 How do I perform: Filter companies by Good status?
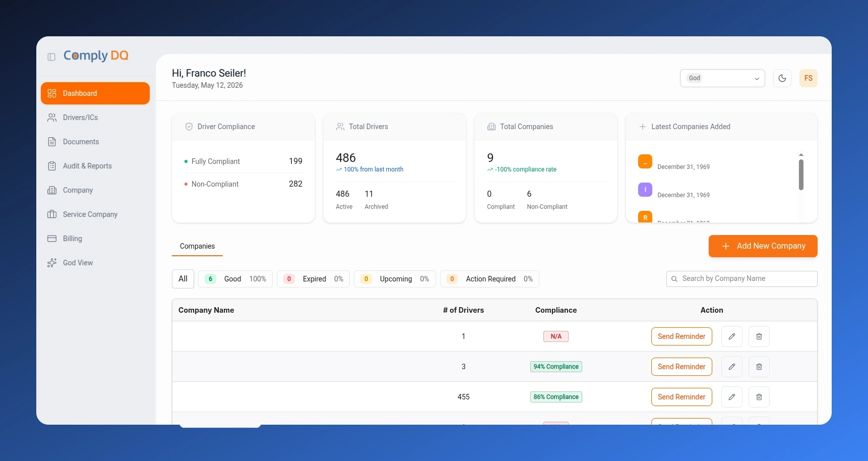tap(235, 279)
